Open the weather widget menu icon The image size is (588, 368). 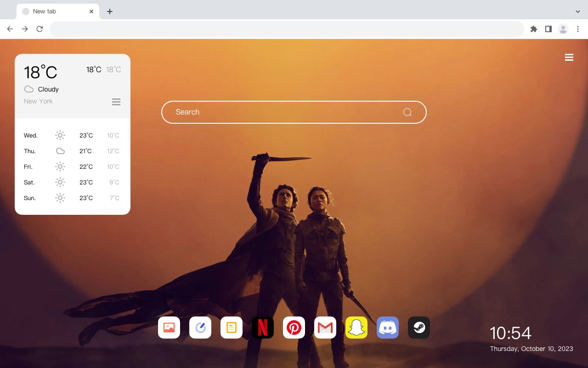pyautogui.click(x=116, y=102)
